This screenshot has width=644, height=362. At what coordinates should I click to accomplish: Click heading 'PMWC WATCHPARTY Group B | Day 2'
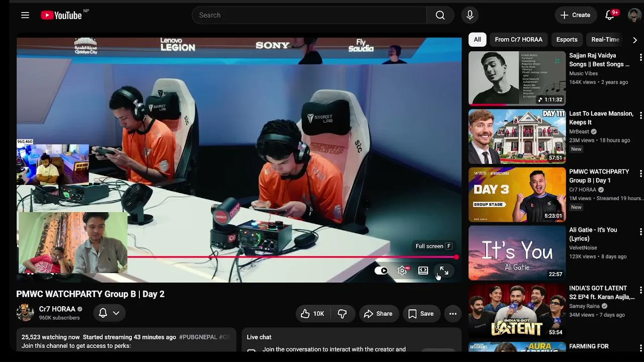(91, 294)
